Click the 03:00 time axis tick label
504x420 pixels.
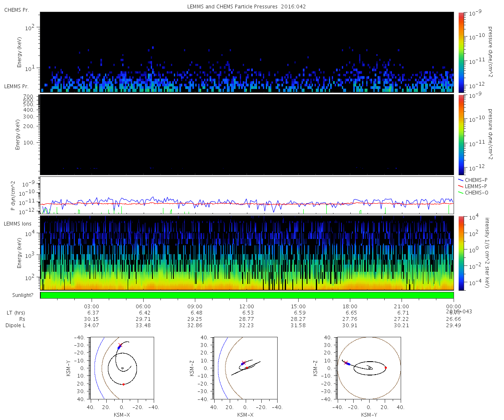click(92, 306)
